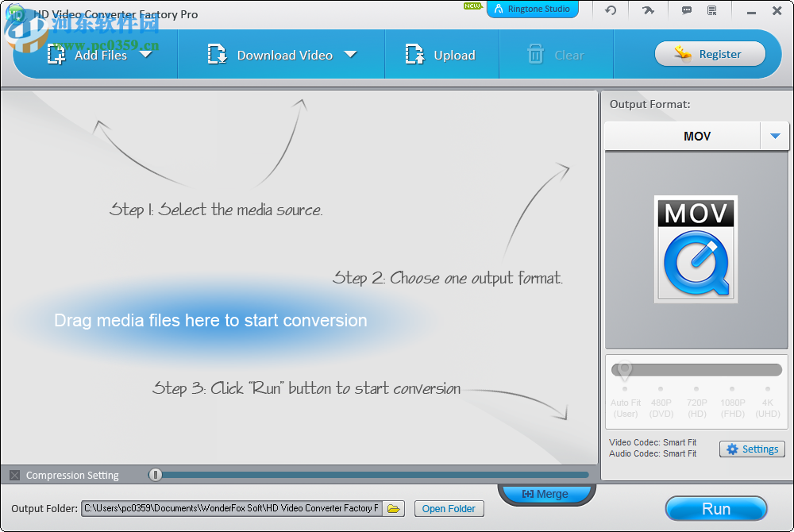Expand the Add Files dropdown arrow

coord(146,55)
